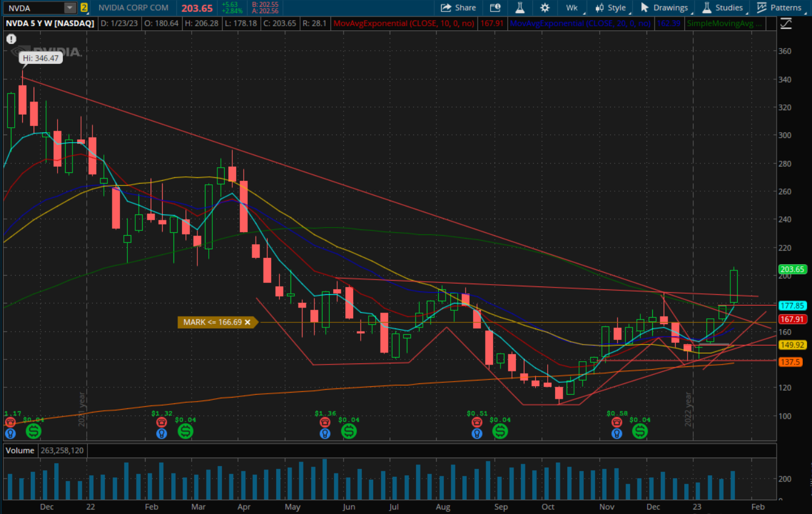Click the O: 180.64 open value
The height and width of the screenshot is (514, 812).
point(161,23)
